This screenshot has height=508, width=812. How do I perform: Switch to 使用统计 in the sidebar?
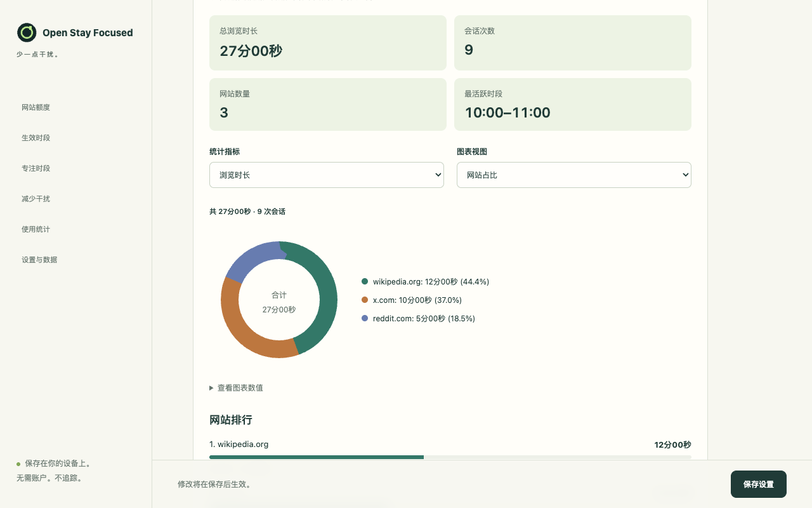pyautogui.click(x=36, y=229)
